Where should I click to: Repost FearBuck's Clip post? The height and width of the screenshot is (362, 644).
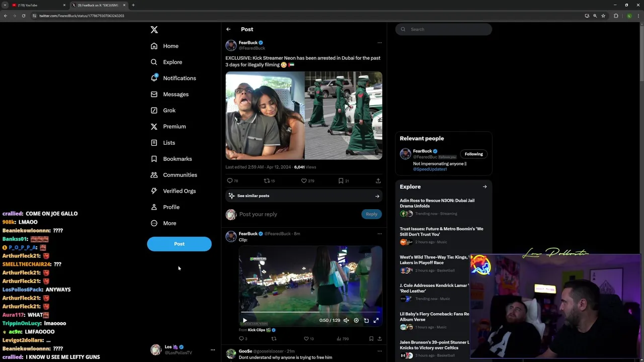(x=274, y=339)
